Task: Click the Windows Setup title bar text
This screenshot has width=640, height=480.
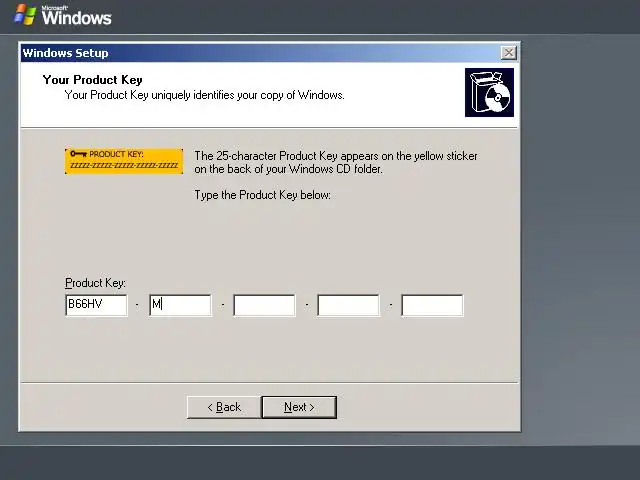Action: pos(66,53)
